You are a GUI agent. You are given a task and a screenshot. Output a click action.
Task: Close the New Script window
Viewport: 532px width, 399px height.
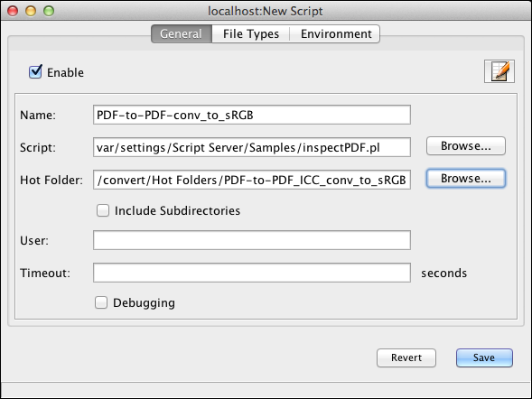pos(13,11)
